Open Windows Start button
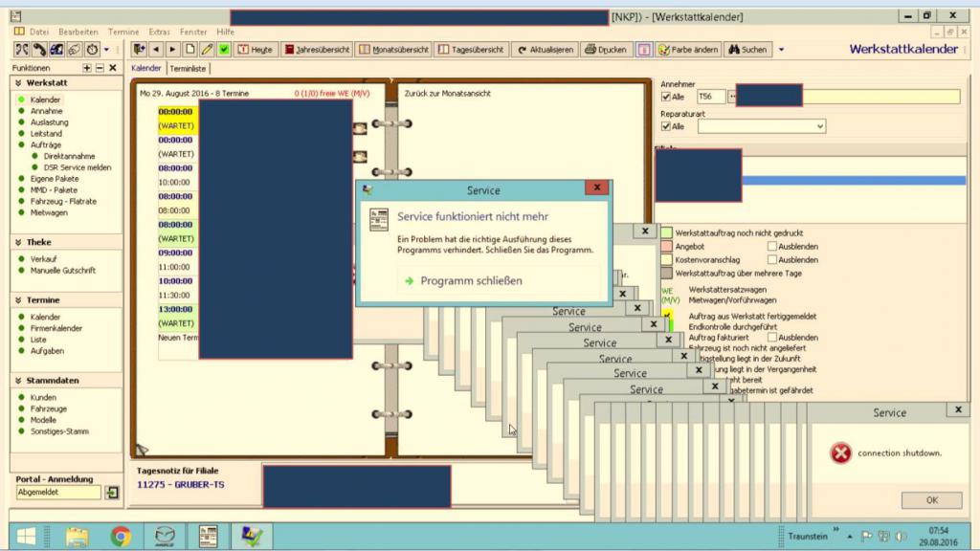Image resolution: width=980 pixels, height=551 pixels. tap(26, 537)
